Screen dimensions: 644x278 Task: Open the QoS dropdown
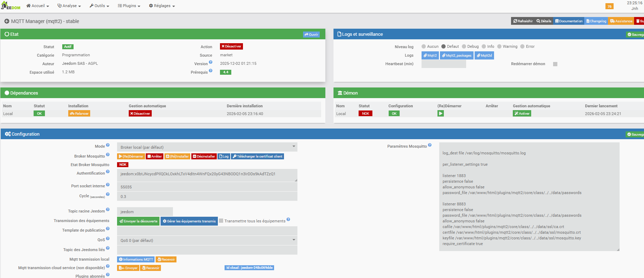click(207, 240)
